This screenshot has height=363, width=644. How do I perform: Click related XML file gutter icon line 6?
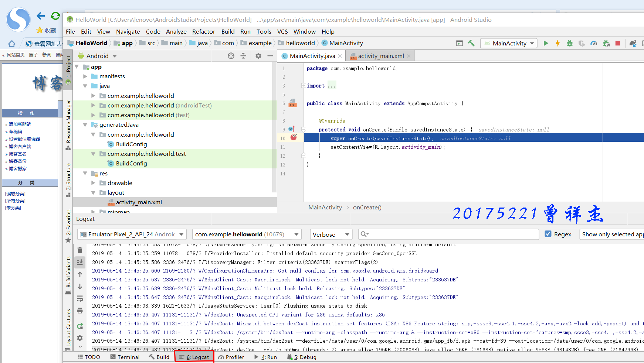pos(292,103)
